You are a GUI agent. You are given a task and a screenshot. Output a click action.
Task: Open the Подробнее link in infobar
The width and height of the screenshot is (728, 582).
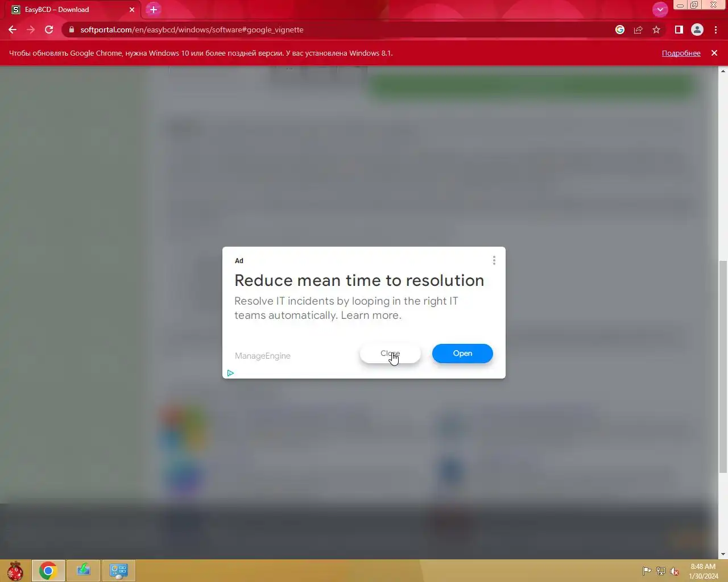coord(681,53)
